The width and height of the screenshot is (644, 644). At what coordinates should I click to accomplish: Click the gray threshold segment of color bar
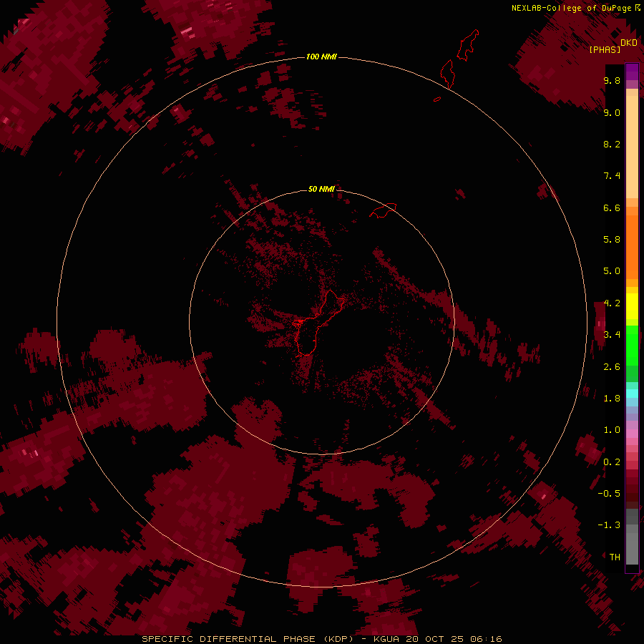click(632, 537)
